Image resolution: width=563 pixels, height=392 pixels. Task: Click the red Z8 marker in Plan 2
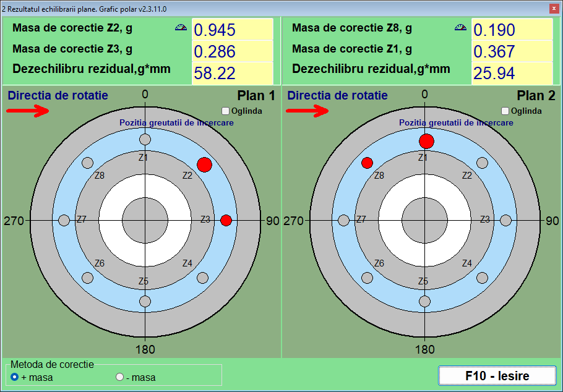(x=367, y=163)
